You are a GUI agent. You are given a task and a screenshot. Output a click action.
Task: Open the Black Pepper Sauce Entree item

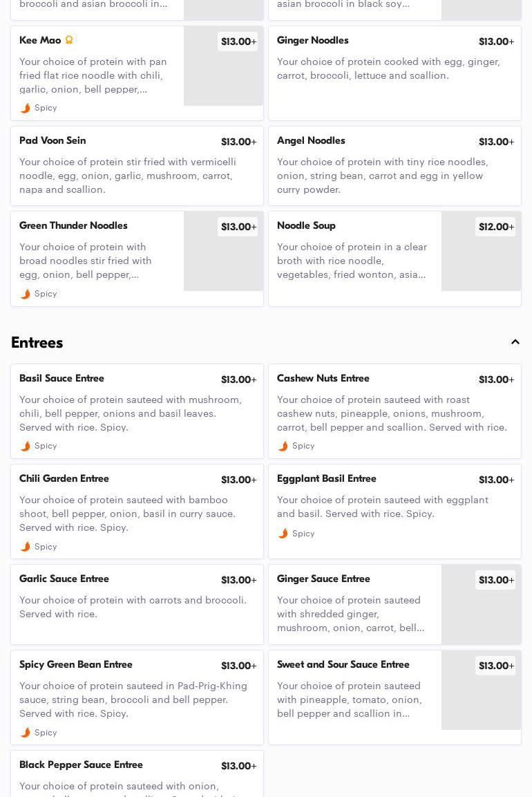coord(137,773)
